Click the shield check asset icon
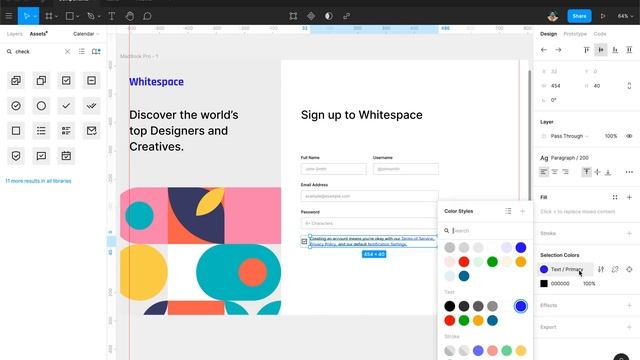Screen dimensions: 640x360 [x=16, y=156]
